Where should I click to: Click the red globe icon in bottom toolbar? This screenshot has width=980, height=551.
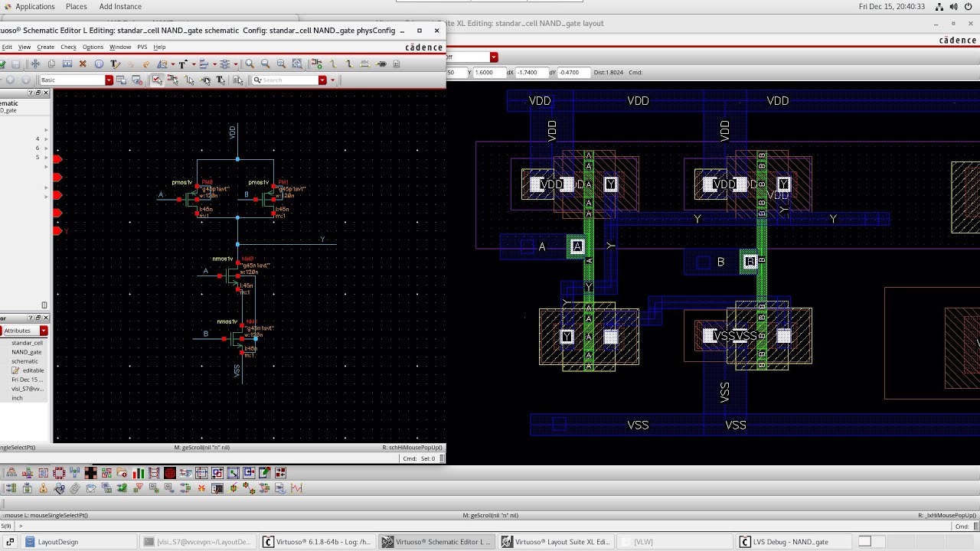click(170, 472)
